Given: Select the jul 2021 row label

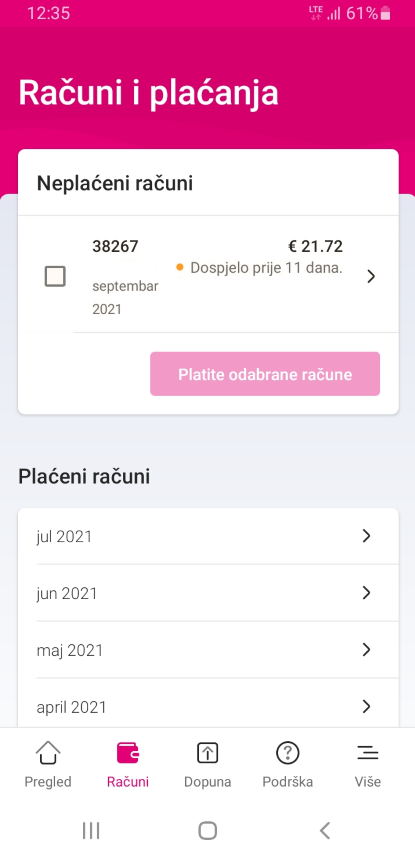Looking at the screenshot, I should (64, 537).
